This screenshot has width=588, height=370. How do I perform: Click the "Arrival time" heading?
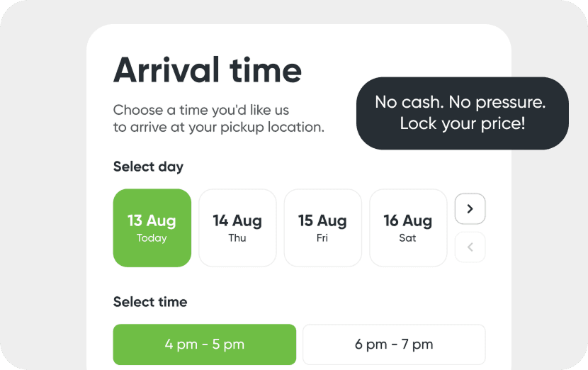208,70
